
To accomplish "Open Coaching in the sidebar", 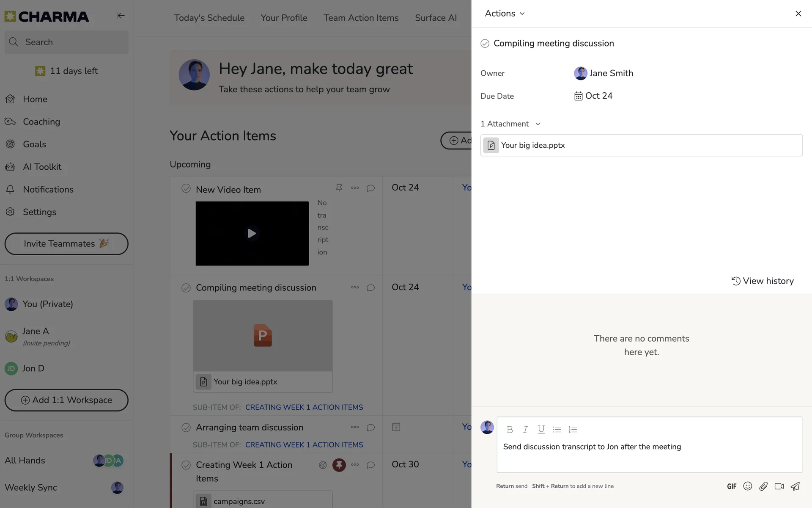I will pyautogui.click(x=41, y=121).
